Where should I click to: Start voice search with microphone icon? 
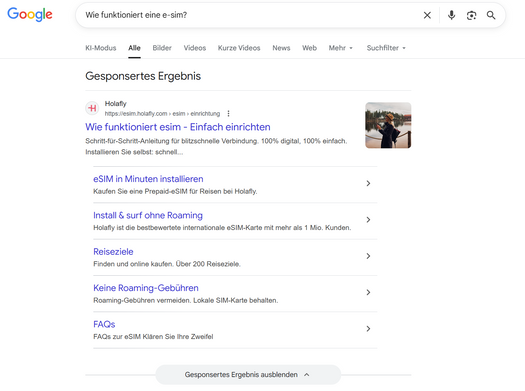pos(451,15)
